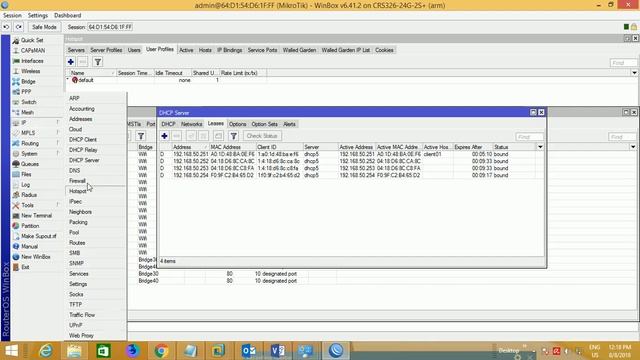Image resolution: width=640 pixels, height=360 pixels.
Task: Click the Find field in DHCP Server window
Action: tap(529, 137)
